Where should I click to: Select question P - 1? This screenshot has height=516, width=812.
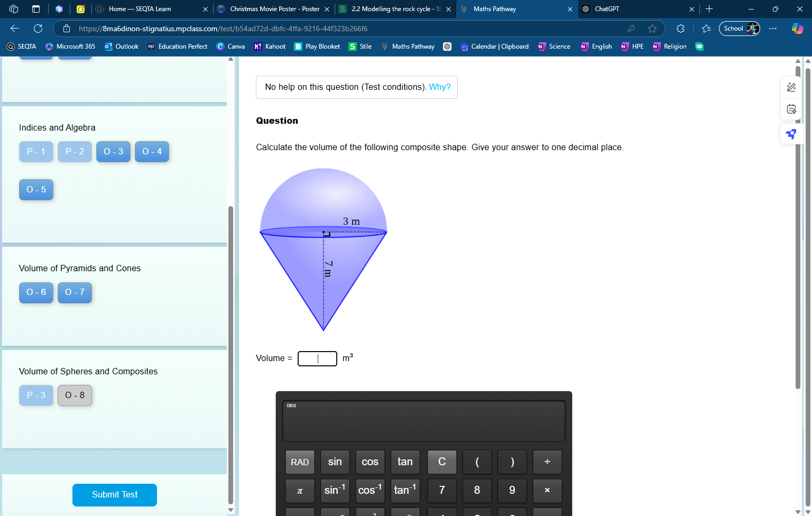pyautogui.click(x=36, y=152)
